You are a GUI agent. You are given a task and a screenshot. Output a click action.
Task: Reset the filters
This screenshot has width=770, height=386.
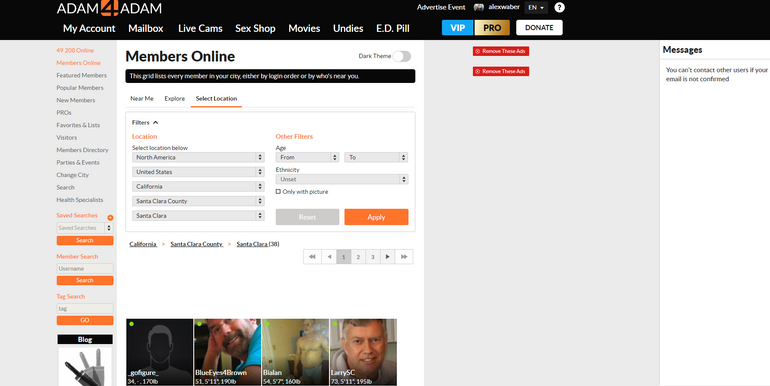point(307,217)
